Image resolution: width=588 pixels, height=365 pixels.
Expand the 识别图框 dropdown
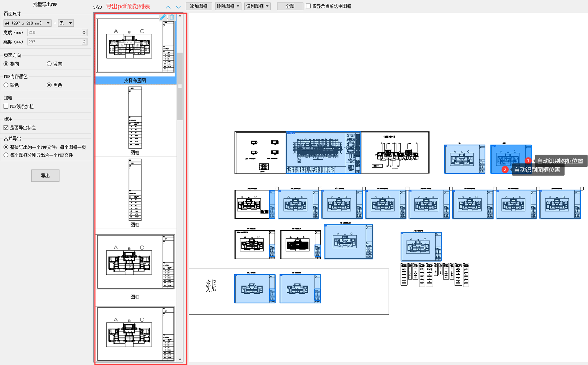(x=257, y=6)
